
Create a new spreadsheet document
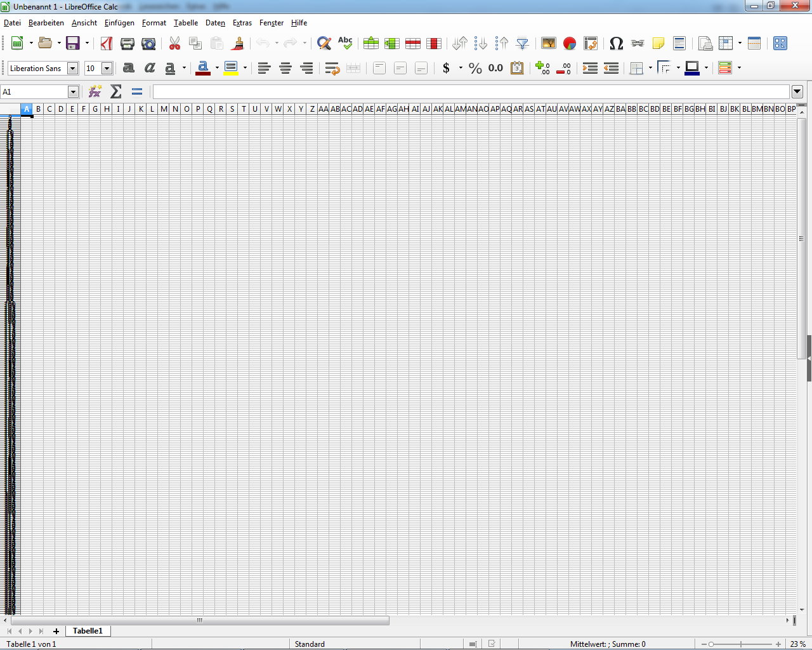click(17, 43)
